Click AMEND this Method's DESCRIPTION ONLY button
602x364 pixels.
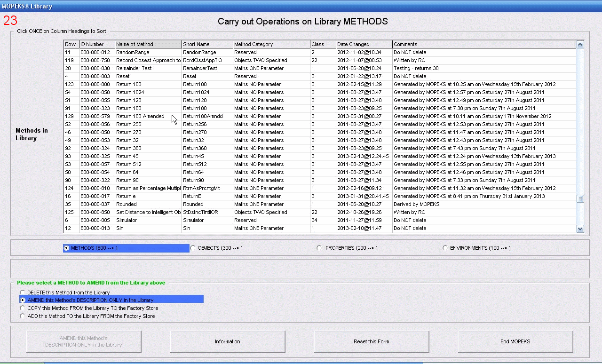[x=84, y=341]
